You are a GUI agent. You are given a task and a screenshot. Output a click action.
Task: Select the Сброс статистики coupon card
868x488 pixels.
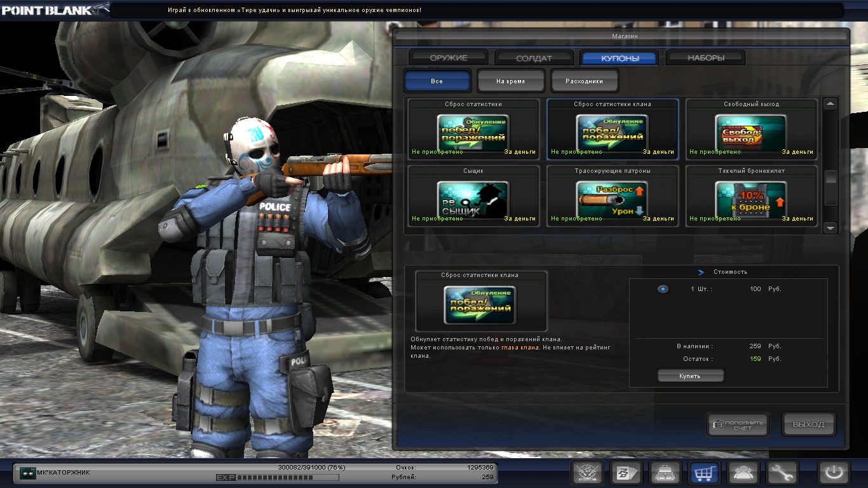click(x=473, y=129)
